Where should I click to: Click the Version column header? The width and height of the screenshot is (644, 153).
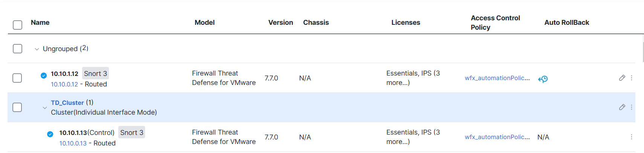tap(280, 23)
